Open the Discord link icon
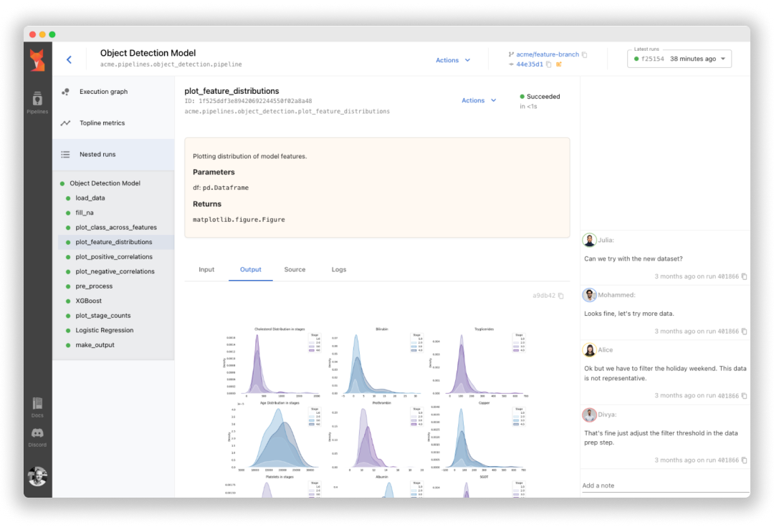The height and width of the screenshot is (532, 774). click(37, 436)
